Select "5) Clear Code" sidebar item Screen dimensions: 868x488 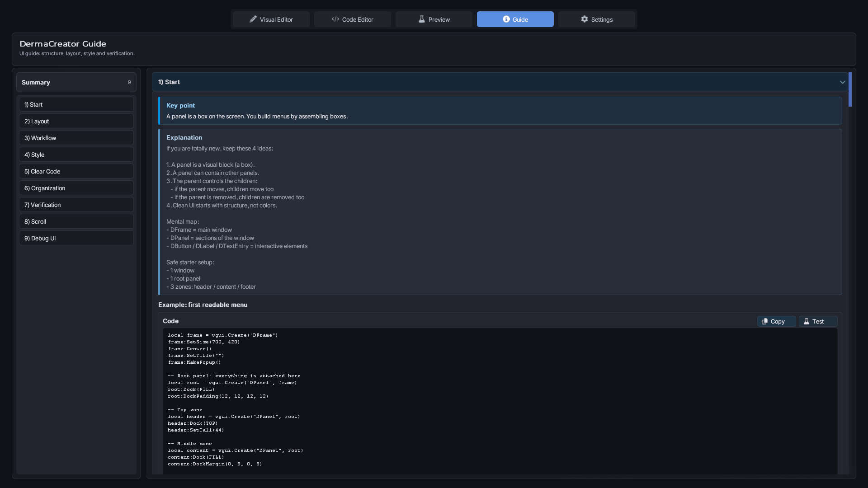click(x=76, y=171)
